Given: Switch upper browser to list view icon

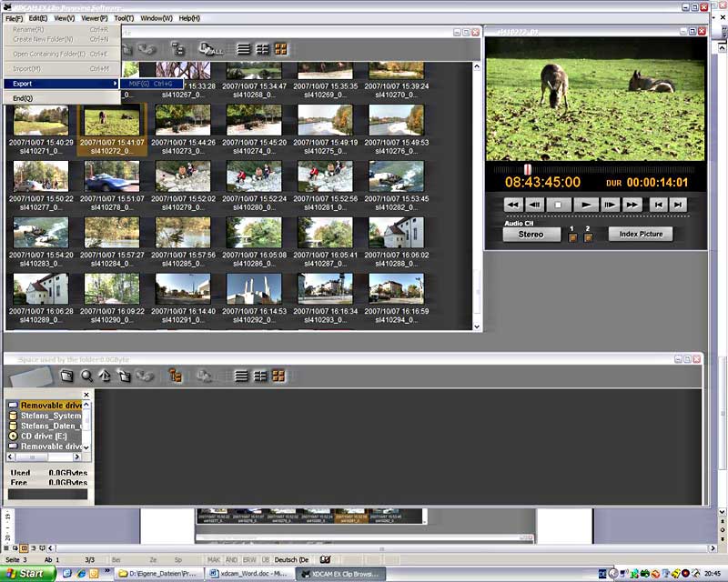Looking at the screenshot, I should click(243, 48).
